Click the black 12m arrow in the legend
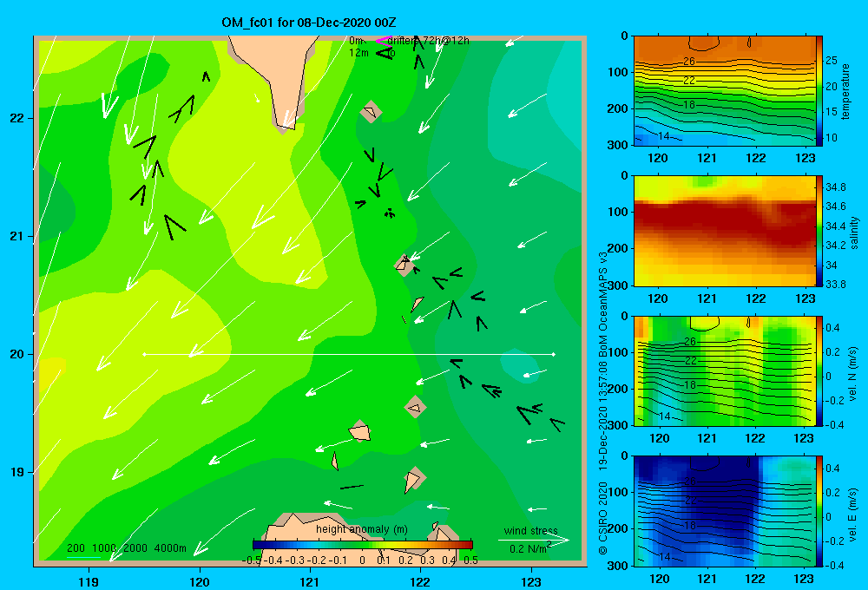The image size is (868, 590). [384, 53]
